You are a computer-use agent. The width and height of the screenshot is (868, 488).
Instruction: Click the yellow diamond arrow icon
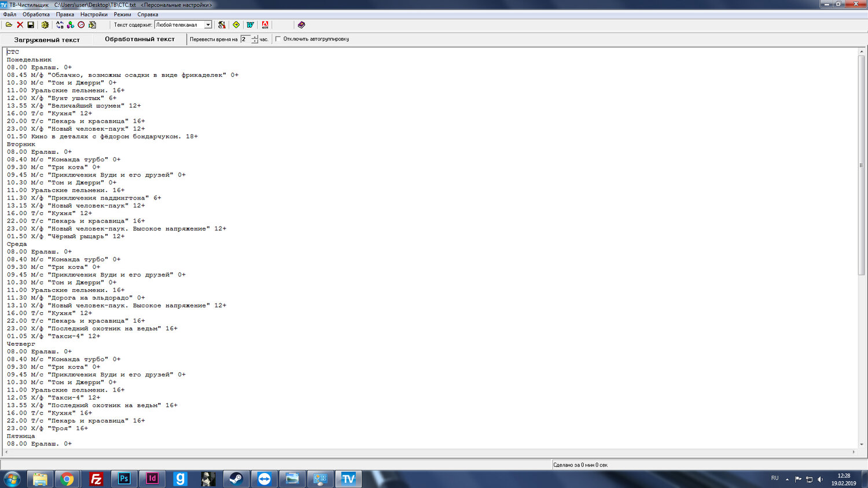(236, 25)
